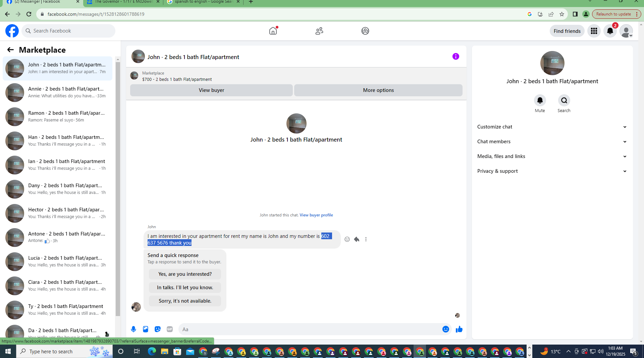The width and height of the screenshot is (644, 358).
Task: Click the browser address bar
Action: 282,14
